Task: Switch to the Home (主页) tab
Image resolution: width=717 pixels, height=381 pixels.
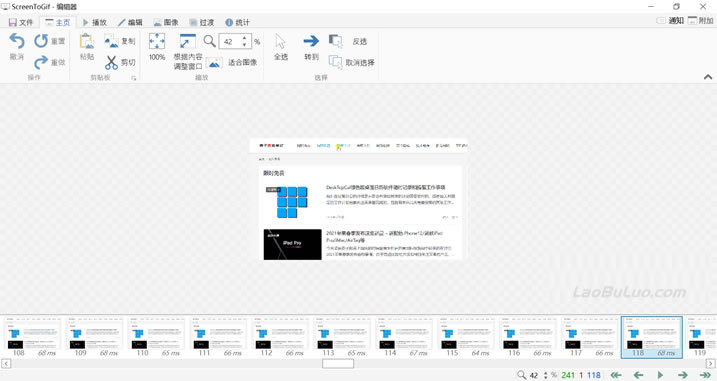Action: [x=58, y=22]
